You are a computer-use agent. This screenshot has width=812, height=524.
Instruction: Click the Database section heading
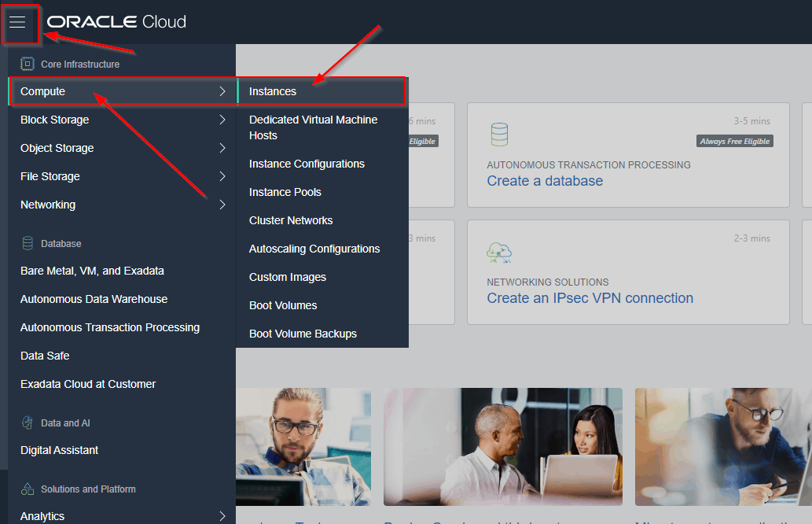[x=61, y=244]
